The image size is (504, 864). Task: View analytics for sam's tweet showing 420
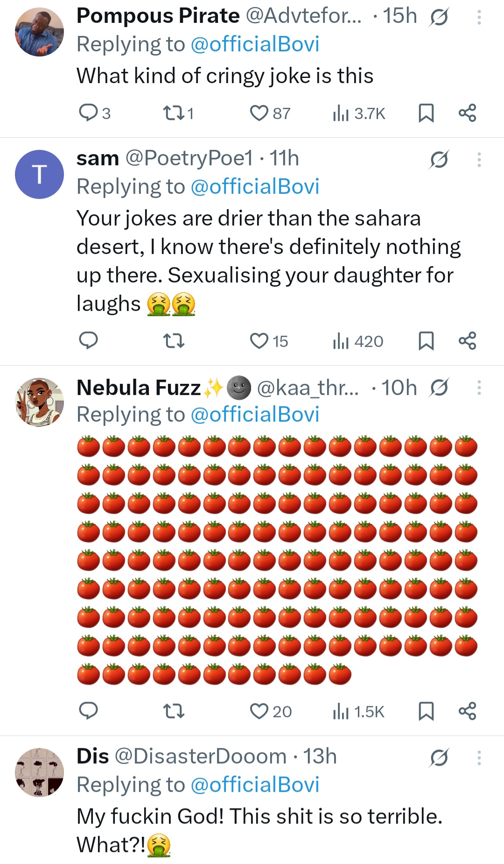click(x=358, y=341)
